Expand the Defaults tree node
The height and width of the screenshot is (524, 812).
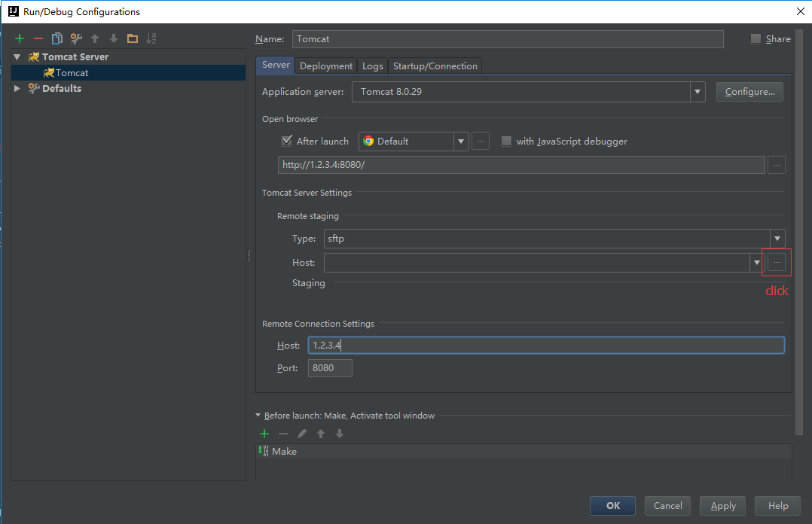[17, 88]
